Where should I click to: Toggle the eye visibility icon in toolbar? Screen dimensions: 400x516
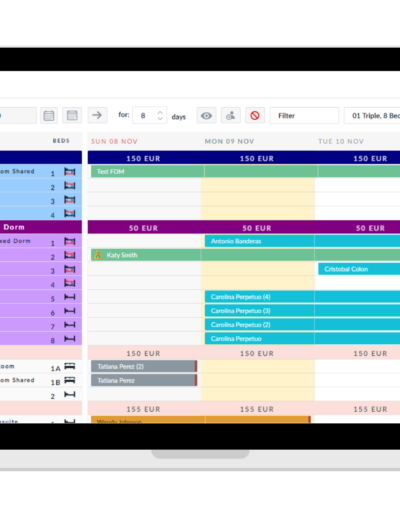[x=206, y=116]
